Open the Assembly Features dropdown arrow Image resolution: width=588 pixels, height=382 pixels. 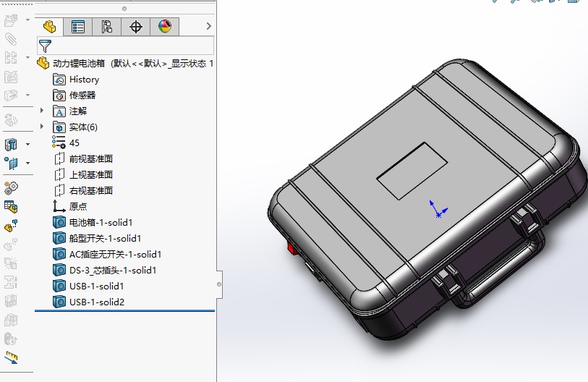pyautogui.click(x=27, y=144)
